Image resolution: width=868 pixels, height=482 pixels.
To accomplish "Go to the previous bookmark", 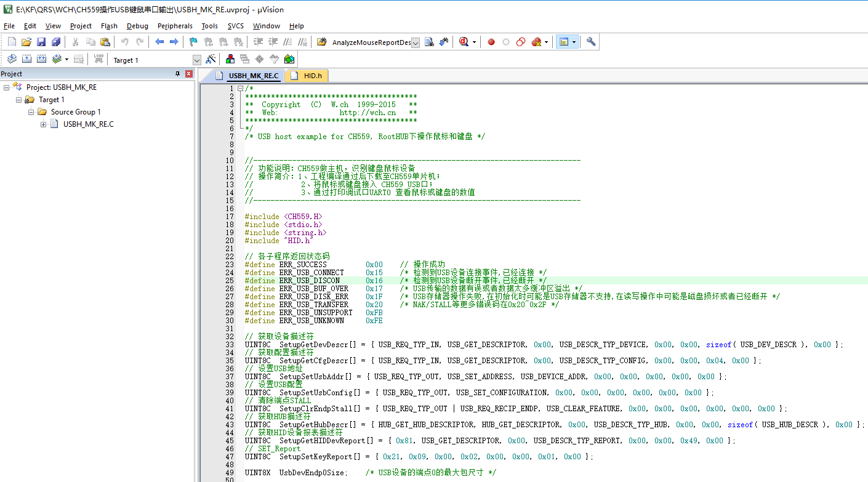I will [208, 42].
